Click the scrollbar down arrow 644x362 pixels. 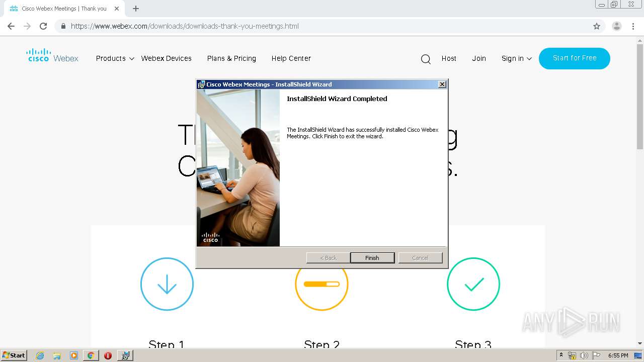click(x=640, y=344)
